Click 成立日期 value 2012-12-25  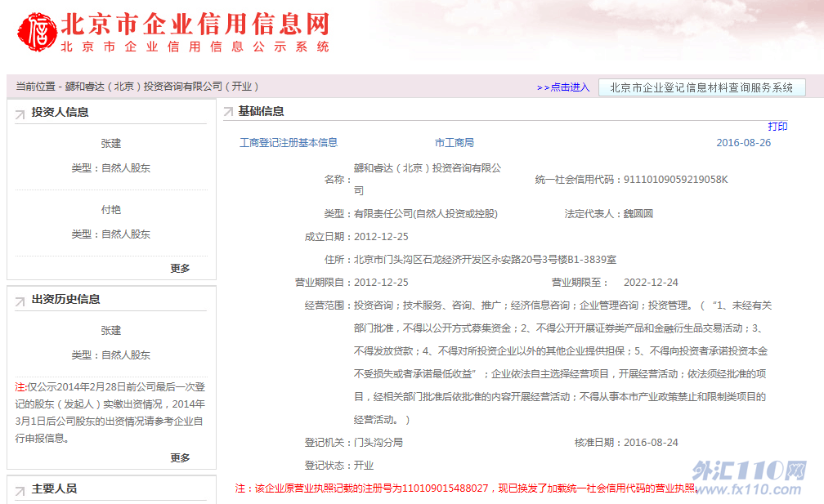(x=381, y=237)
